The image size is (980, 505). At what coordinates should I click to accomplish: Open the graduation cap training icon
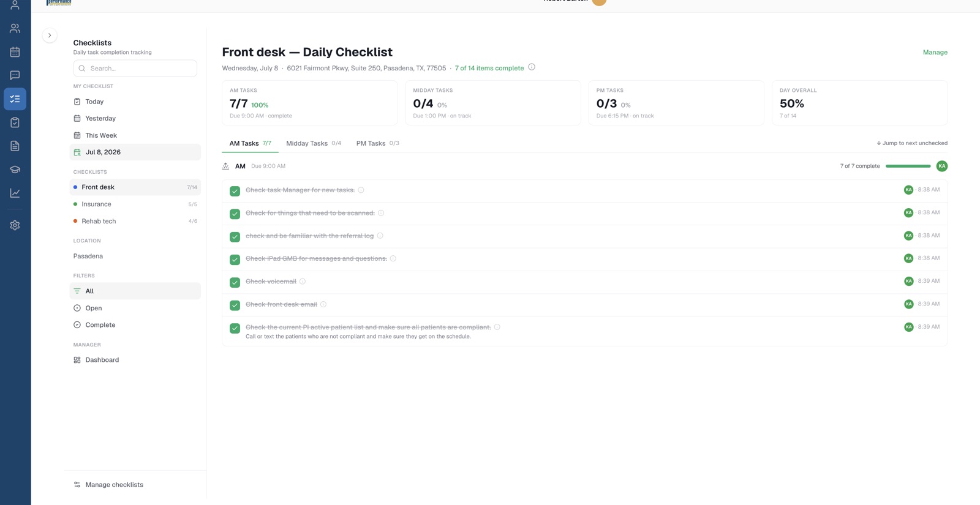pyautogui.click(x=15, y=170)
